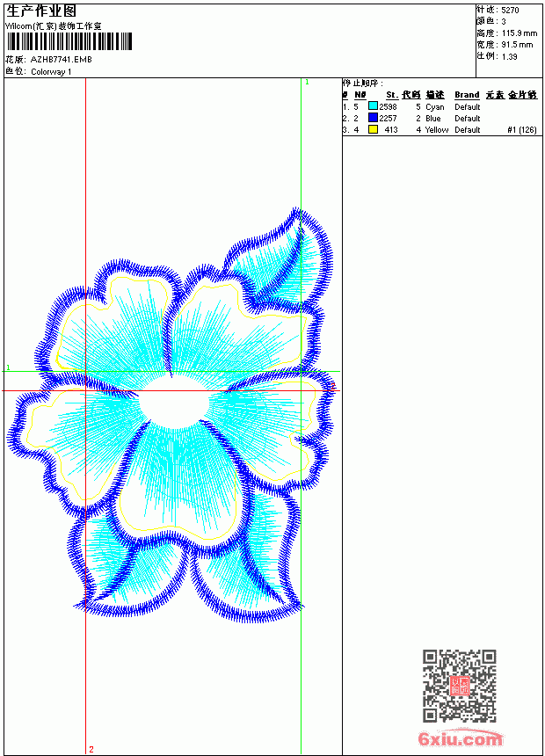
Task: Click the barcode under the Wilcom header
Action: 69,42
